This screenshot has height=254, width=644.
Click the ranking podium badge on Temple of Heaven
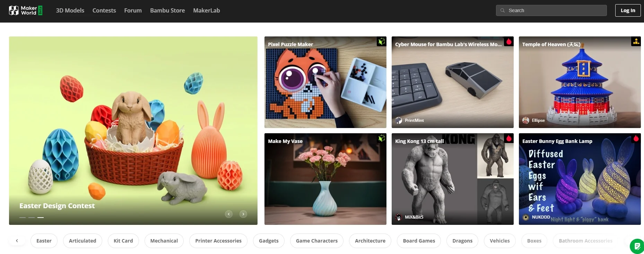click(x=636, y=41)
